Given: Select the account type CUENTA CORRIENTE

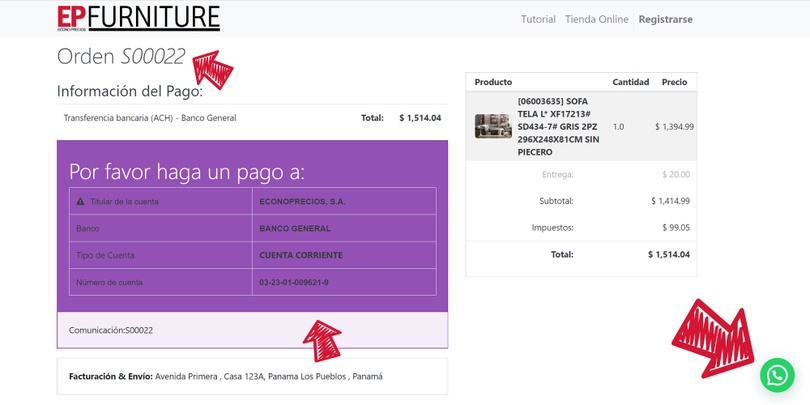Looking at the screenshot, I should click(301, 255).
